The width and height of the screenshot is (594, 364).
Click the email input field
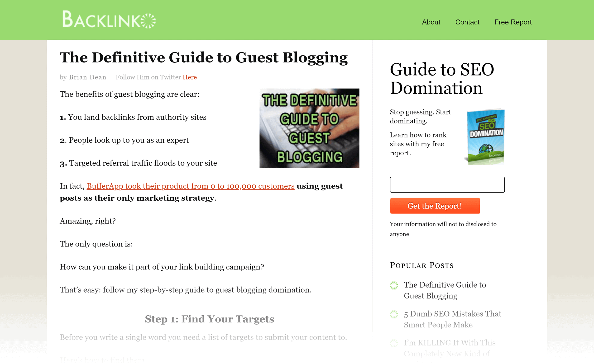coord(447,184)
